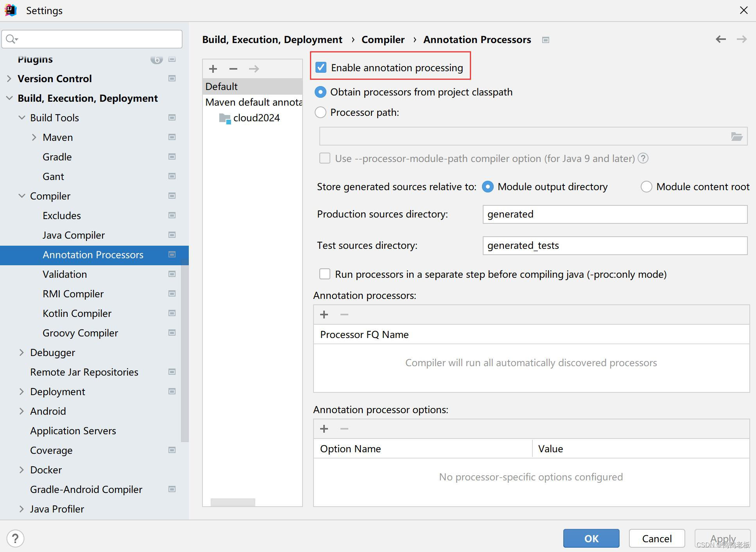756x552 pixels.
Task: Choose Module content root radio option
Action: click(x=646, y=187)
